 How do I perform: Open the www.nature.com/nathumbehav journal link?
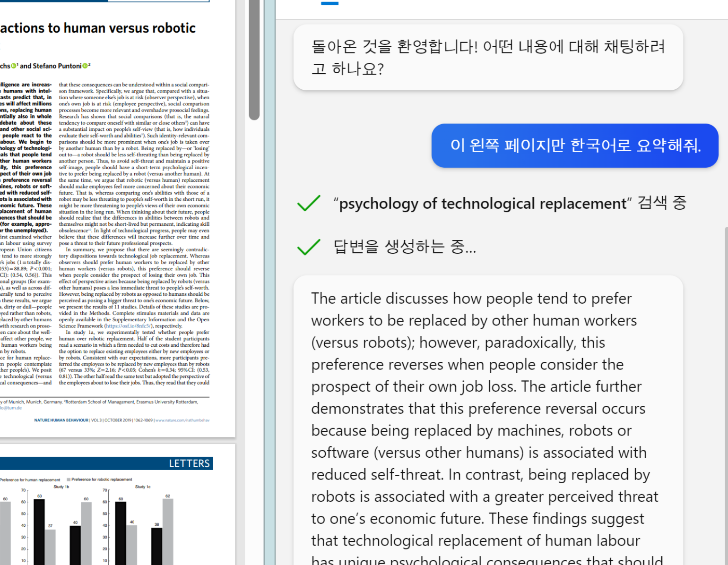point(183,420)
